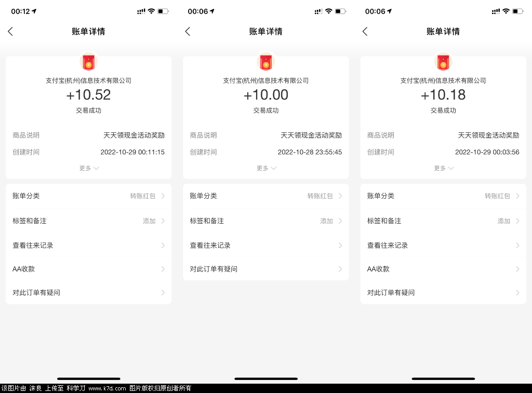Expand 更多 under the +10.52 transaction

coord(89,168)
